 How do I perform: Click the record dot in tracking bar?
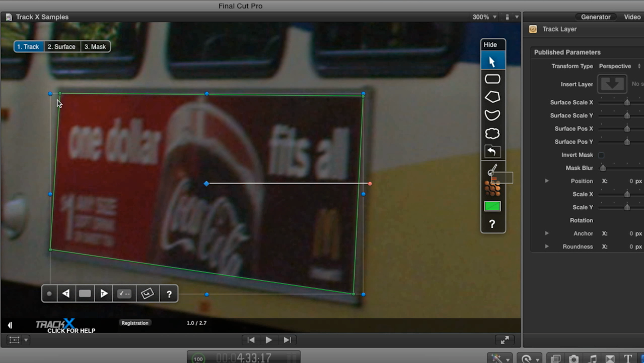tap(49, 294)
